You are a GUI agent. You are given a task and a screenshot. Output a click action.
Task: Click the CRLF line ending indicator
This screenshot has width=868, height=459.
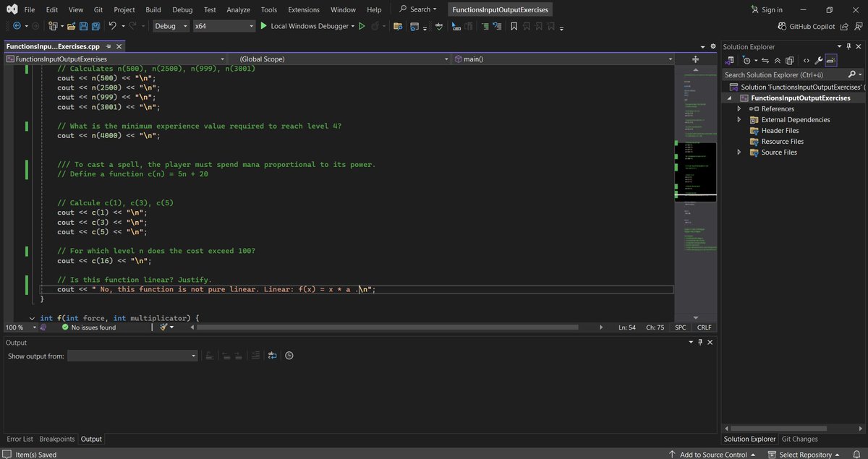705,327
